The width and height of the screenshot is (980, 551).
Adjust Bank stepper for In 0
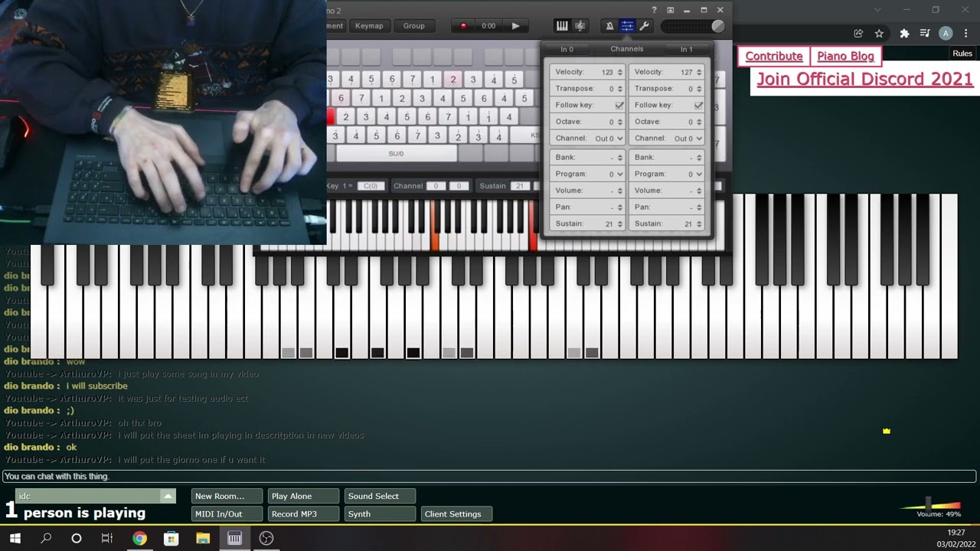click(x=620, y=158)
